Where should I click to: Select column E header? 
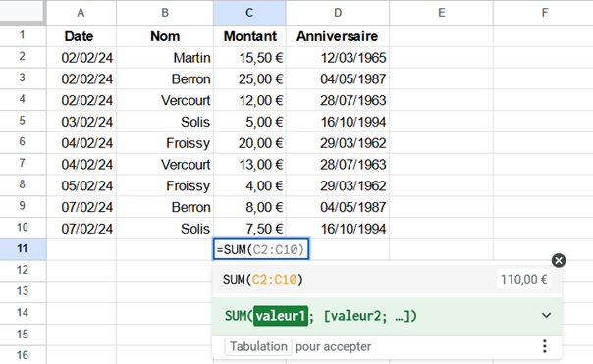click(442, 13)
